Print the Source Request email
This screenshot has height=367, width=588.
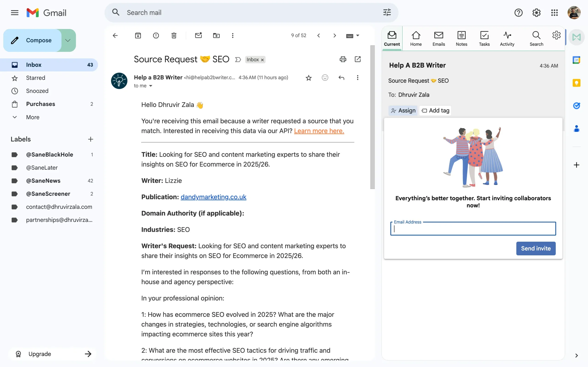click(x=343, y=59)
